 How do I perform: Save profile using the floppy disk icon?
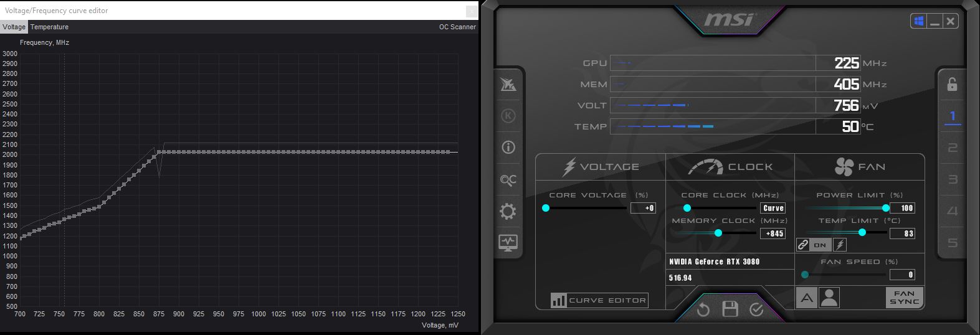[x=730, y=309]
